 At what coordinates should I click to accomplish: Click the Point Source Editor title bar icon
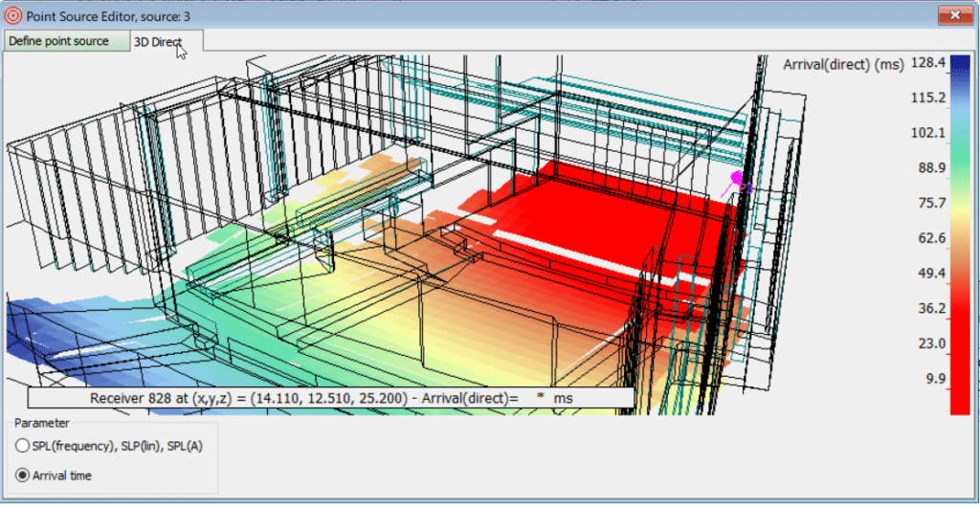click(x=12, y=15)
